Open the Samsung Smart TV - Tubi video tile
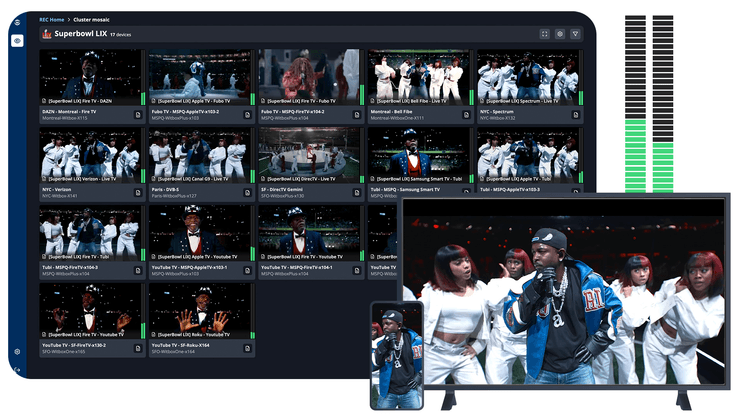This screenshot has height=419, width=744. coord(418,155)
